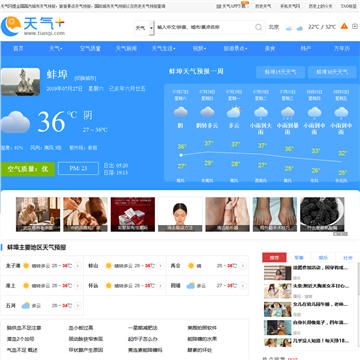Viewport: 360px width, 360px height.
Task: Click the 天气+ site logo
Action: pyautogui.click(x=33, y=26)
